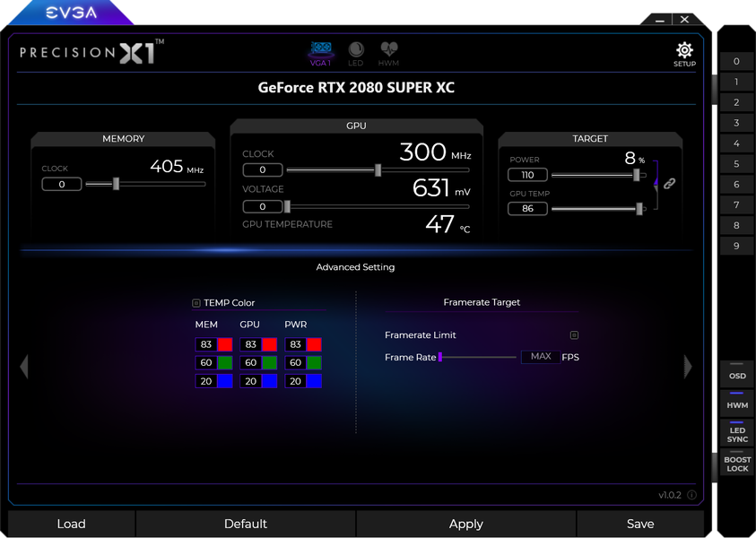This screenshot has width=756, height=538.
Task: Click the power target slider handle
Action: (637, 175)
